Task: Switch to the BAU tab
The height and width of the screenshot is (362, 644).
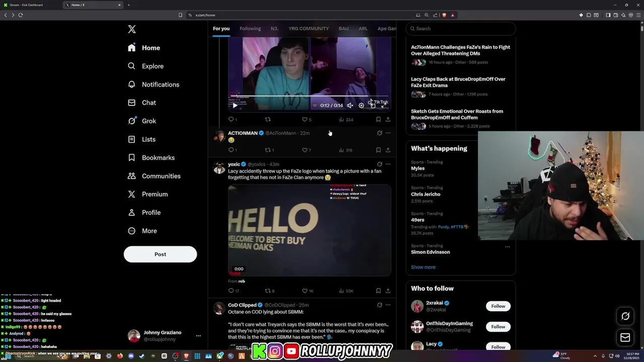Action: (344, 29)
